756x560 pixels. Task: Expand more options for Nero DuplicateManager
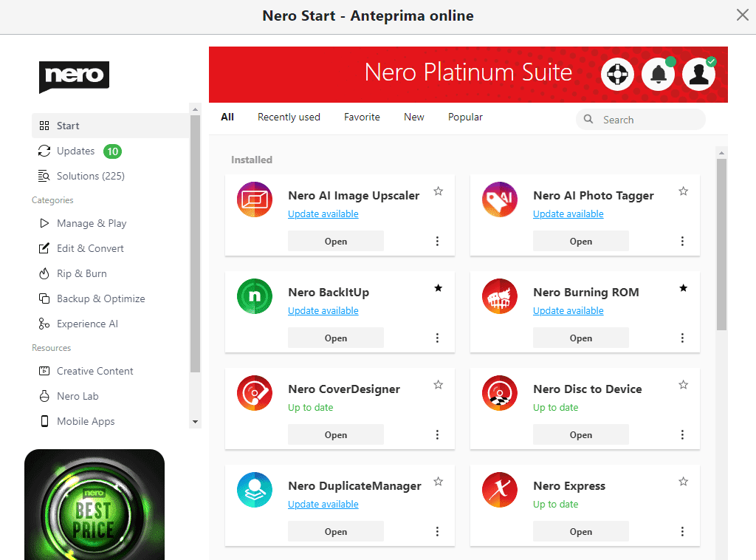click(437, 531)
